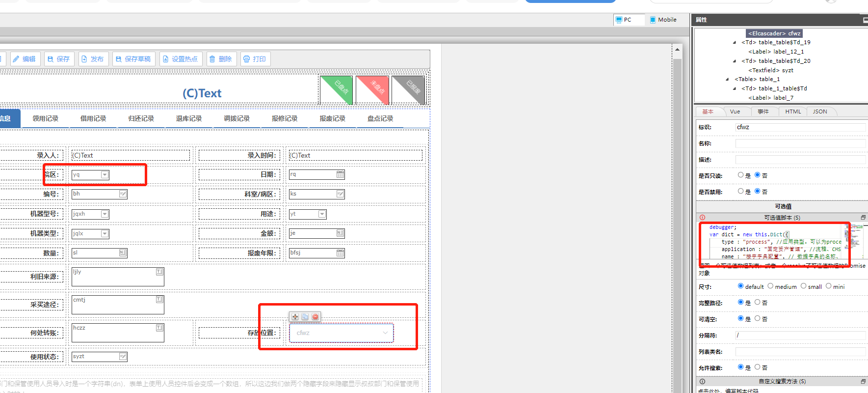Screen dimensions: 868x393
Task: Click the textarea icon in cmtj field
Action: tap(159, 299)
